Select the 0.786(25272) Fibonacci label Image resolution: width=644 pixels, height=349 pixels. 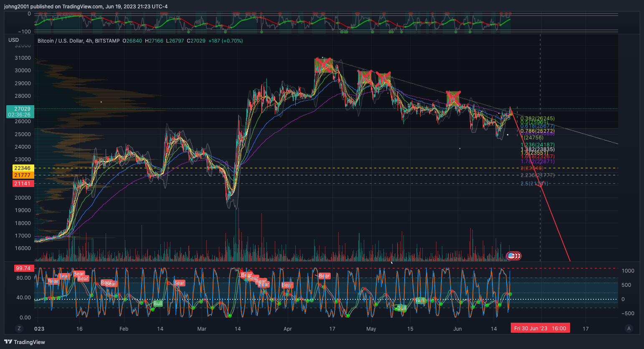(538, 131)
